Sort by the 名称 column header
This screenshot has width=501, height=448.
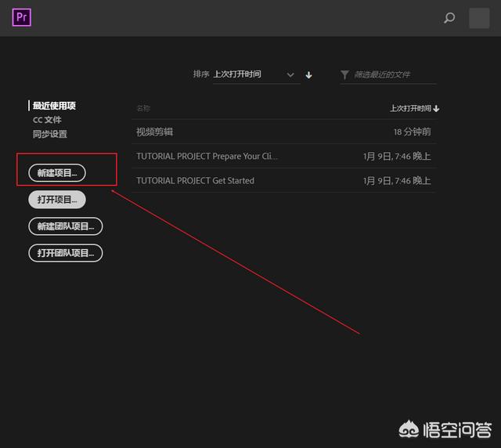(143, 108)
